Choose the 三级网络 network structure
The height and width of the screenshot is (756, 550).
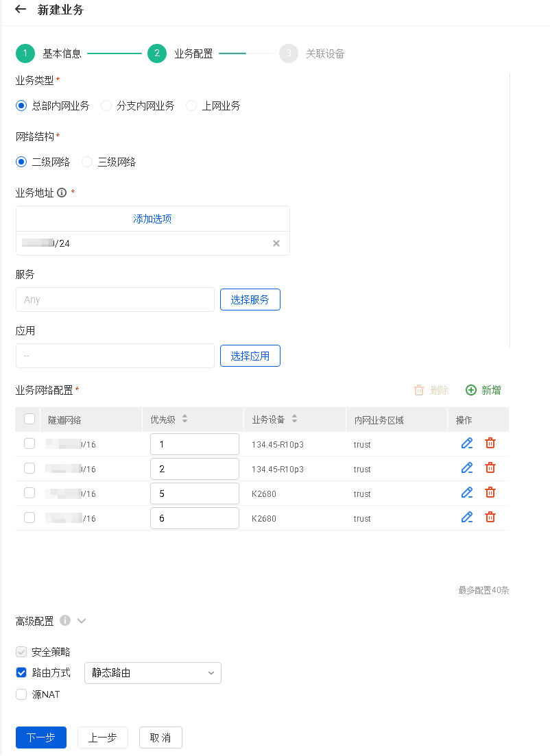point(87,162)
